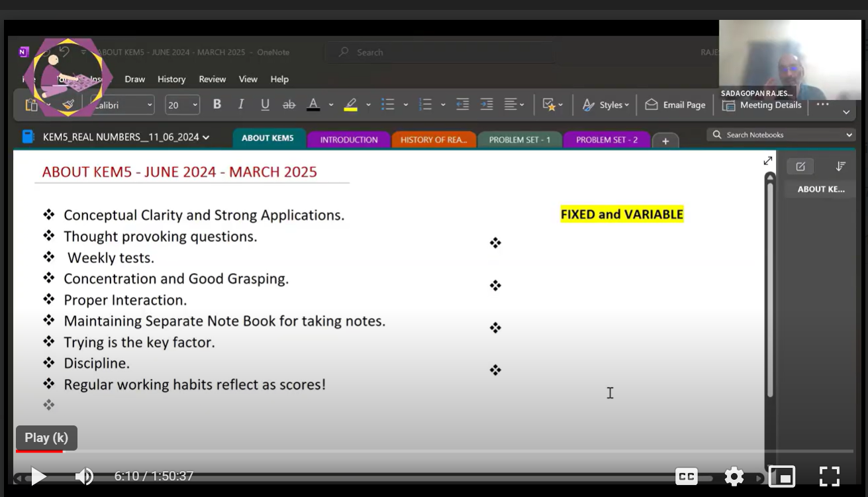Apply Italic formatting button
Screen dimensions: 868x497
[x=241, y=105]
